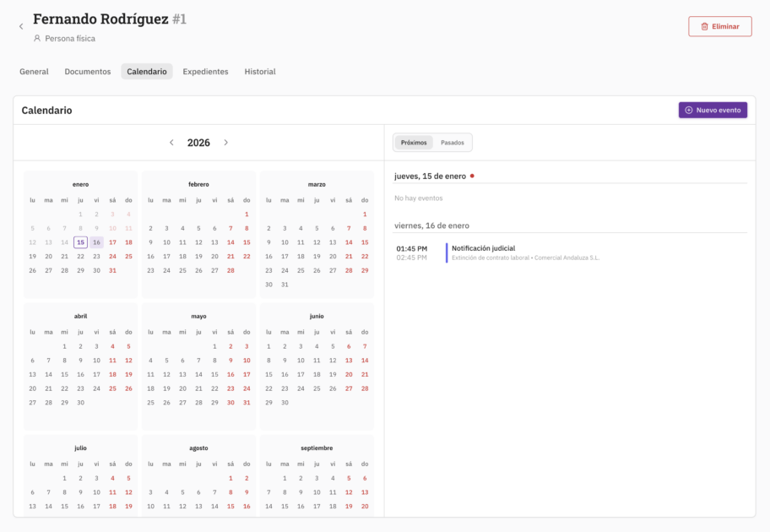Open the Historial tab
The height and width of the screenshot is (532, 770).
(260, 72)
